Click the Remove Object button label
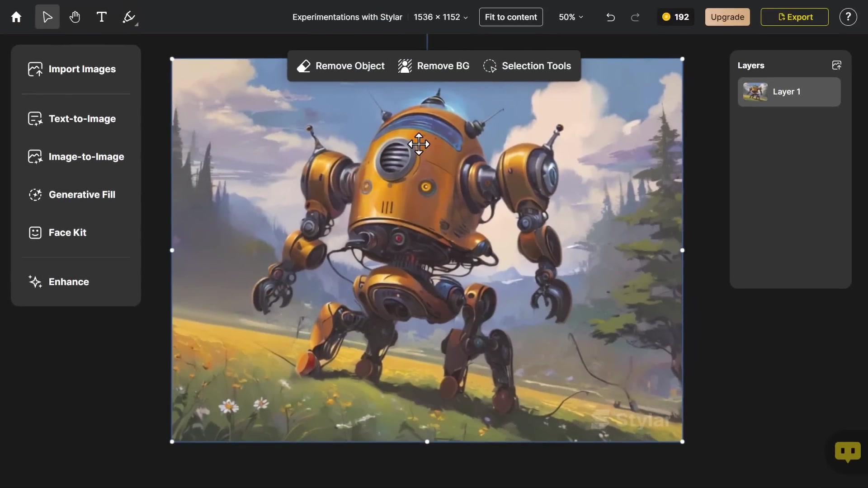Screen dimensions: 868x488 point(350,66)
